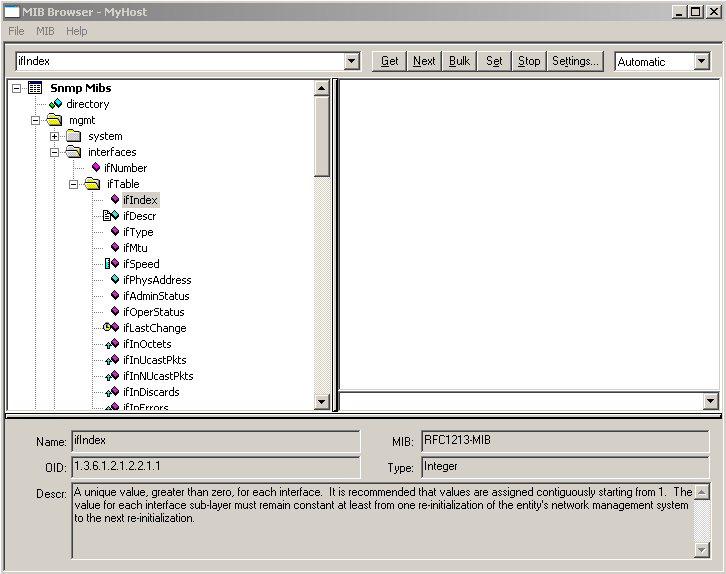Collapse the Snmp Mibs root node
The image size is (726, 574).
(17, 88)
